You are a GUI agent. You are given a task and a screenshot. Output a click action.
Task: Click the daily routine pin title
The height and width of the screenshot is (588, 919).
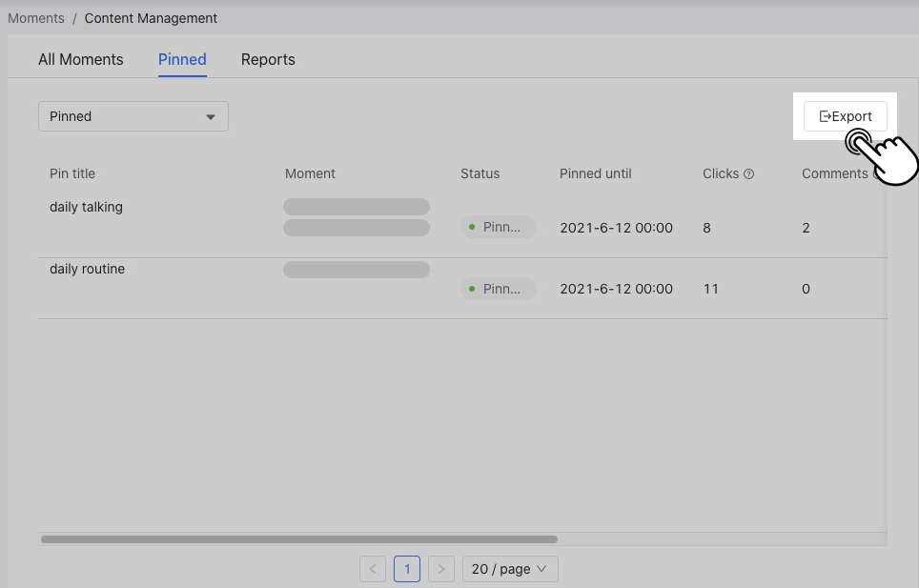pos(87,269)
